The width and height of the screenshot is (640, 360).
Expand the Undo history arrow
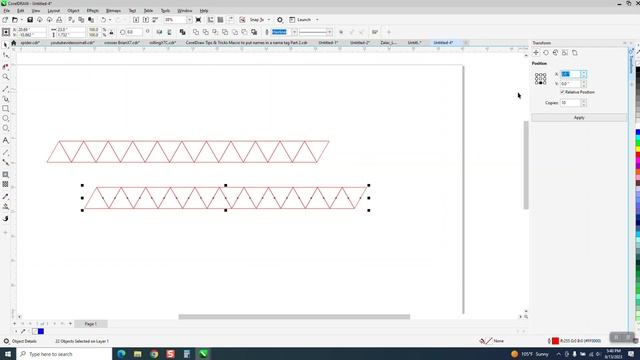[x=110, y=20]
